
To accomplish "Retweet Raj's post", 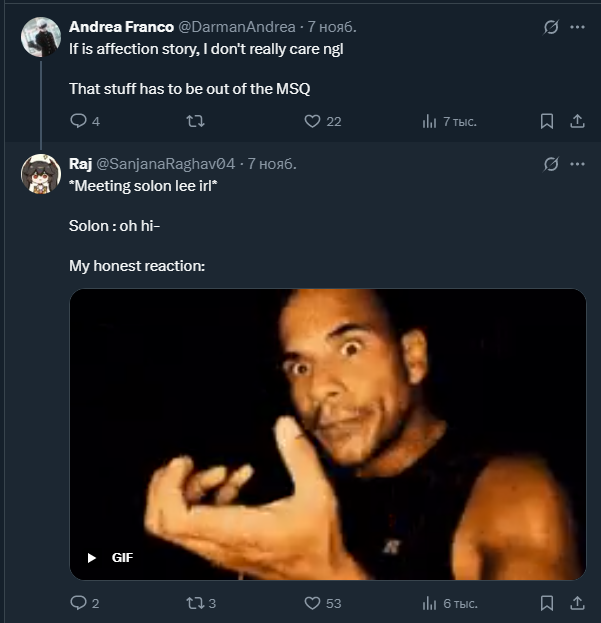I will tap(196, 603).
